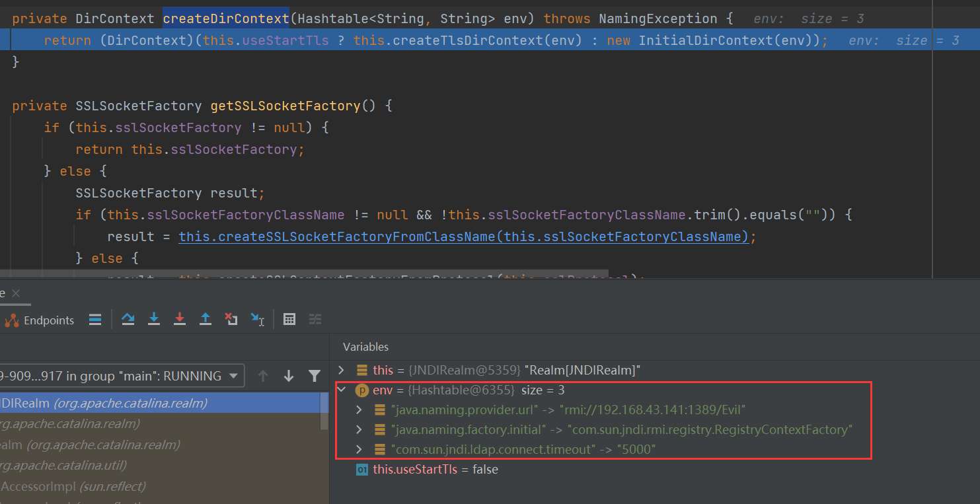Click the Step Over debugger icon
980x504 pixels.
(x=128, y=319)
